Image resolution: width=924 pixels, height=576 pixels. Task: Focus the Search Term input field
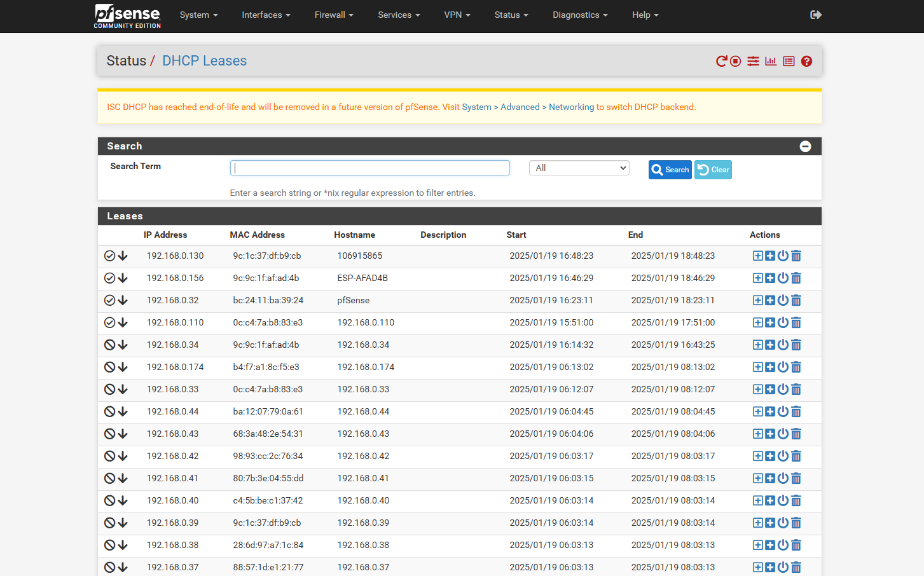tap(370, 168)
